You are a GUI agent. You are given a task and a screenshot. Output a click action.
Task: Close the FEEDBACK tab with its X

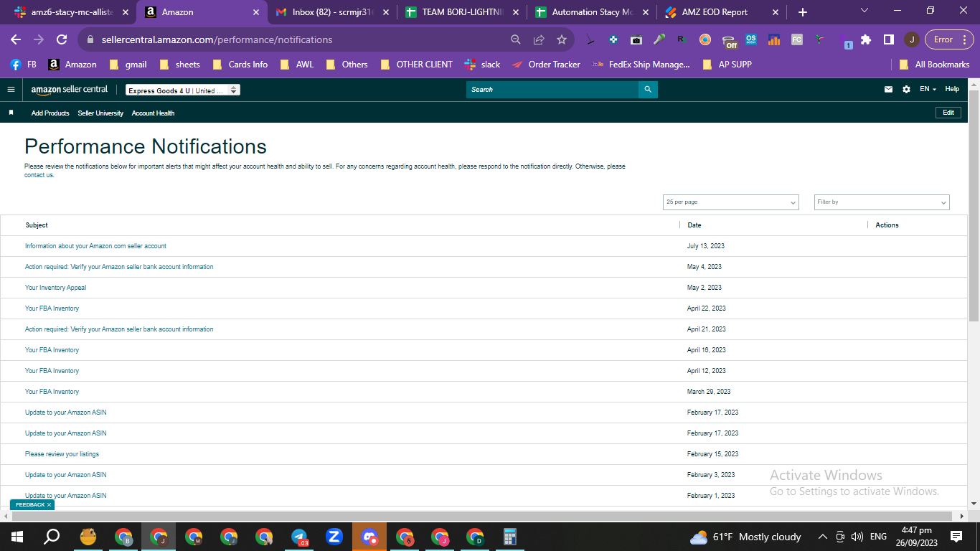click(49, 504)
